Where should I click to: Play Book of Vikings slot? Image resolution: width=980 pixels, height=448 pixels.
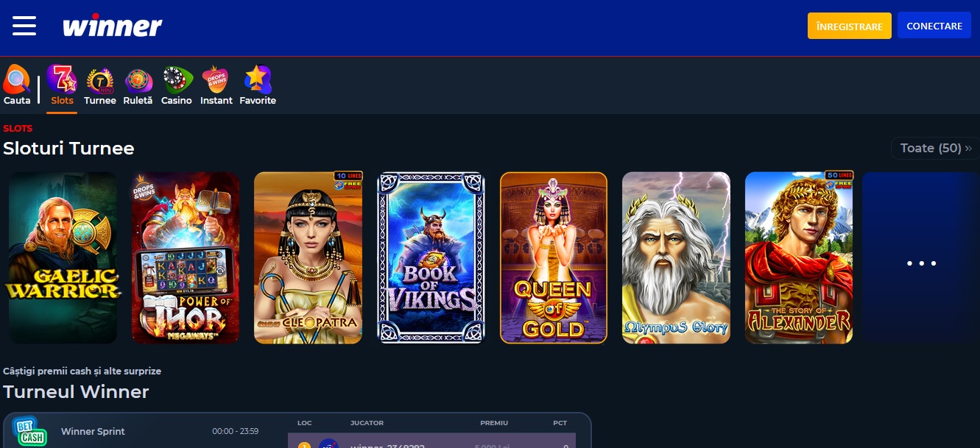[x=431, y=258]
